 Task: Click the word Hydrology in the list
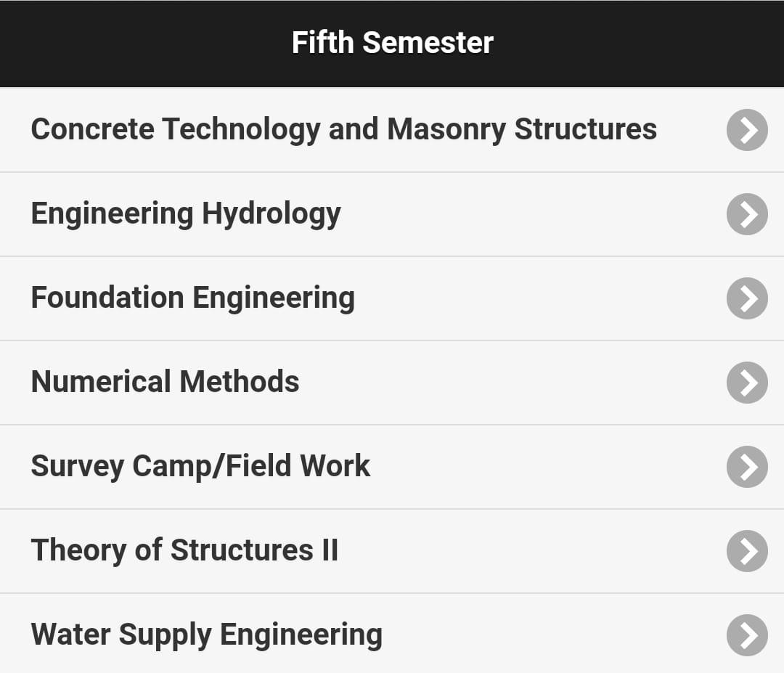pos(271,215)
